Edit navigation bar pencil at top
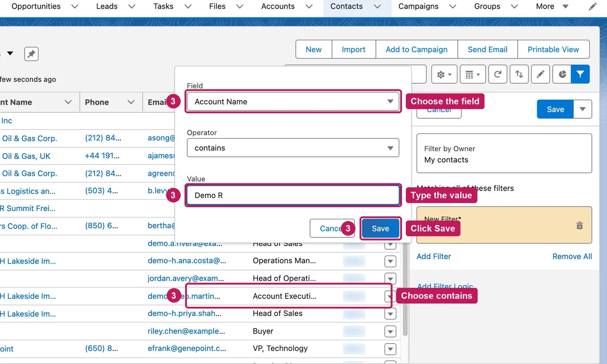 click(592, 6)
